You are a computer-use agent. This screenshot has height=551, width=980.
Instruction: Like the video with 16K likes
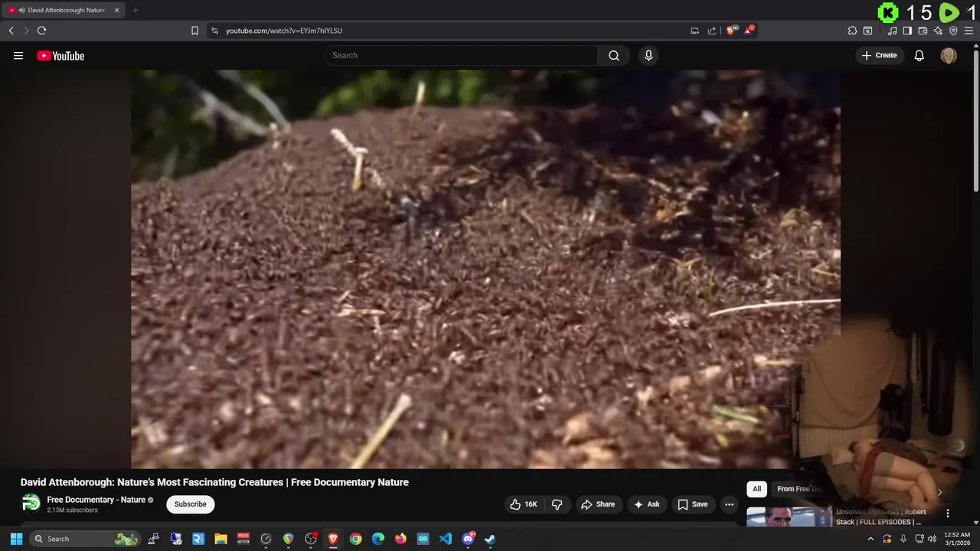524,504
